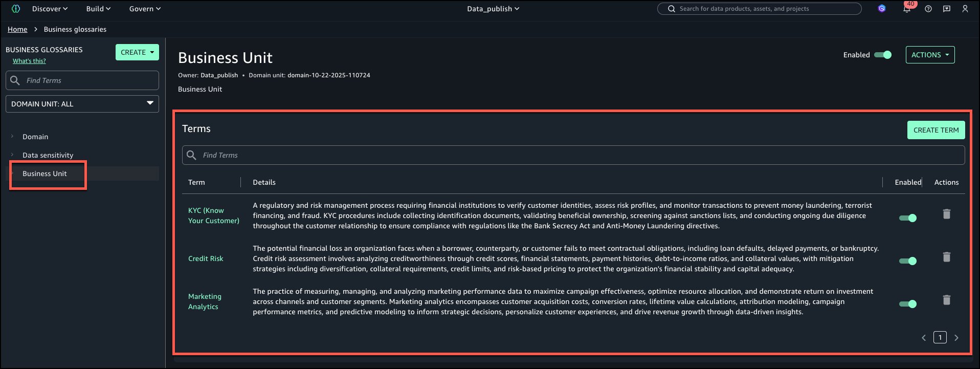Open the user profile icon

(965, 9)
